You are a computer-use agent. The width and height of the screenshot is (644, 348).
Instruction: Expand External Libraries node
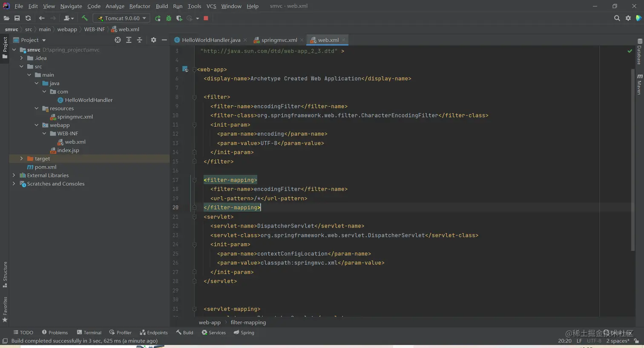click(14, 175)
